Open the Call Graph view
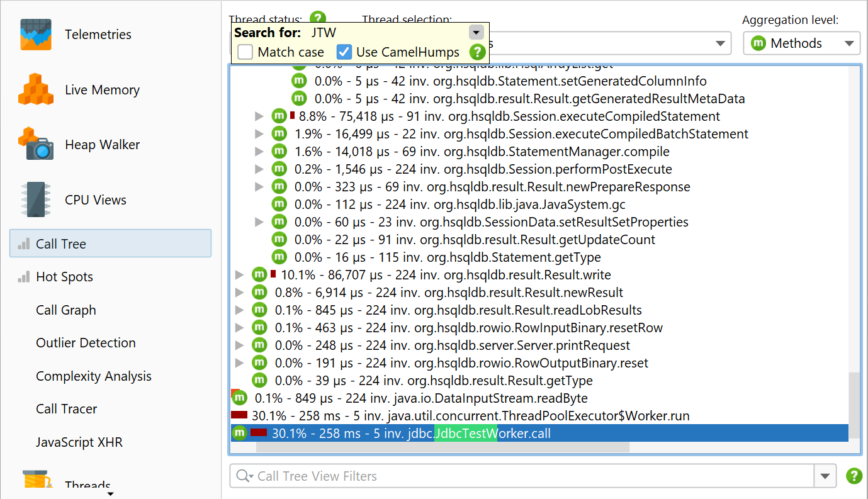 [x=66, y=310]
